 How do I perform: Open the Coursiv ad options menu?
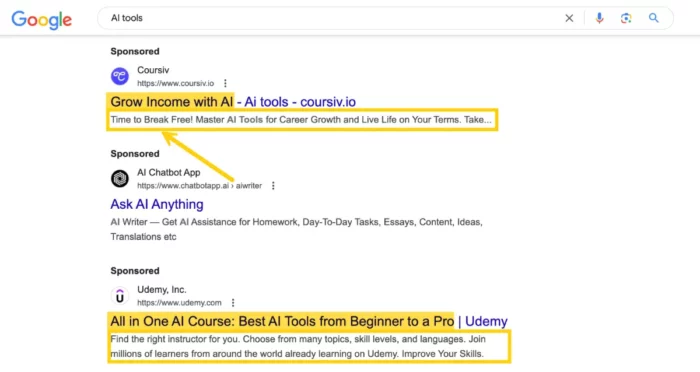225,84
